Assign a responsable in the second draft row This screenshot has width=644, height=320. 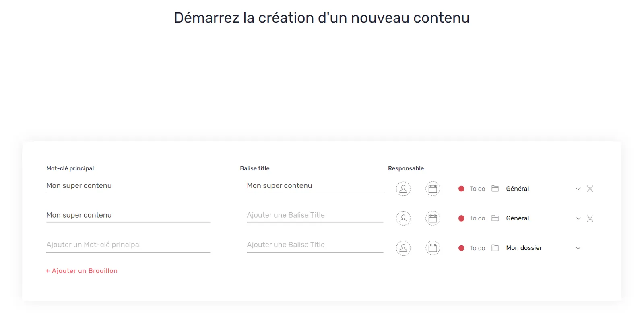[403, 218]
